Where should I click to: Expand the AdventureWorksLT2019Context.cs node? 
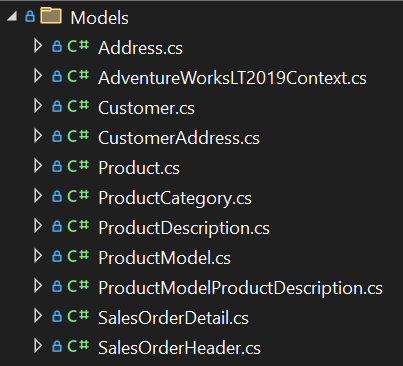click(x=38, y=76)
